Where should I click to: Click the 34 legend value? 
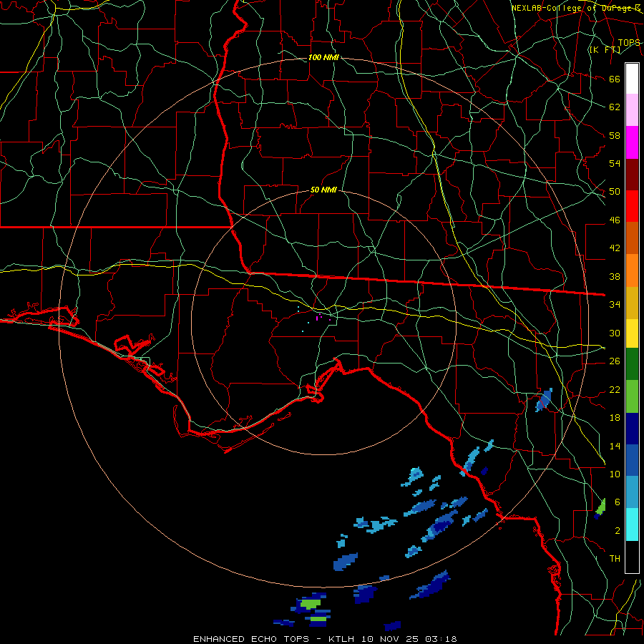point(615,305)
